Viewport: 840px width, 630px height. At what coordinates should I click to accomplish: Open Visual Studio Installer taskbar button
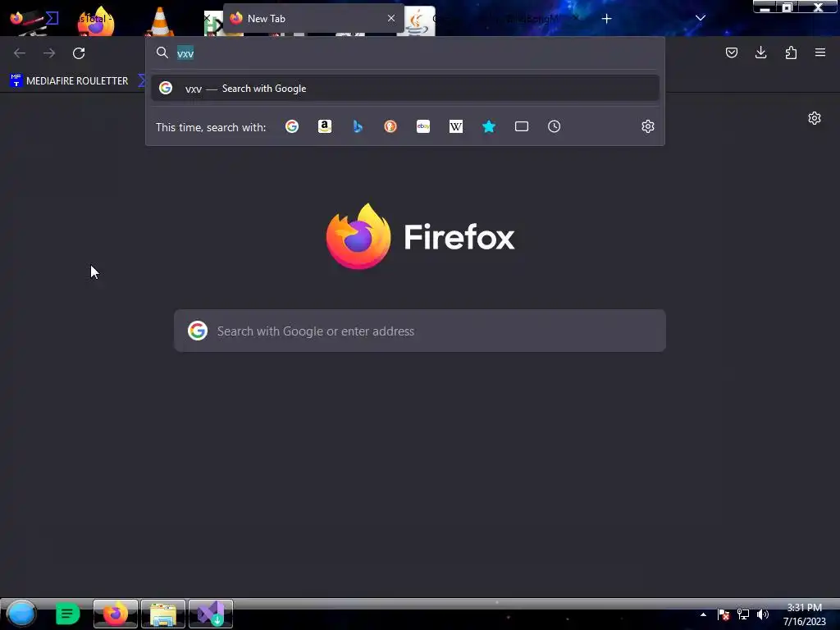point(211,614)
